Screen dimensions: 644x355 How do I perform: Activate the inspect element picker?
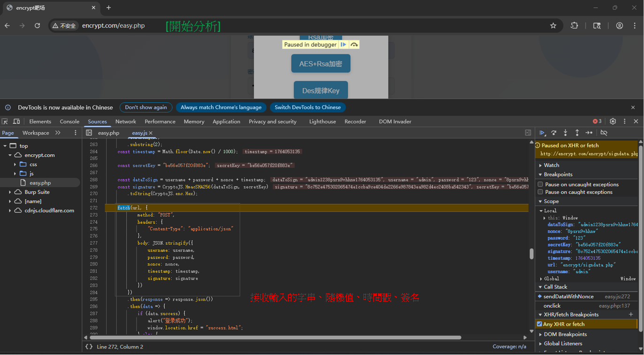pos(5,121)
